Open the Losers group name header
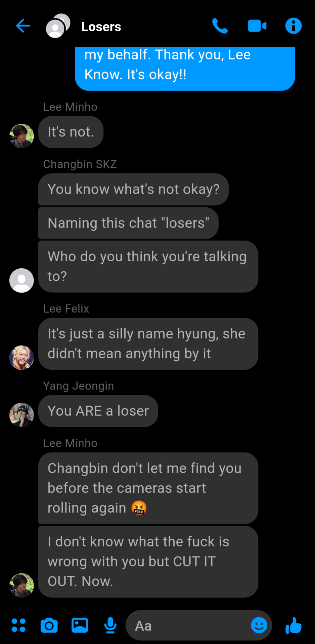 (101, 26)
